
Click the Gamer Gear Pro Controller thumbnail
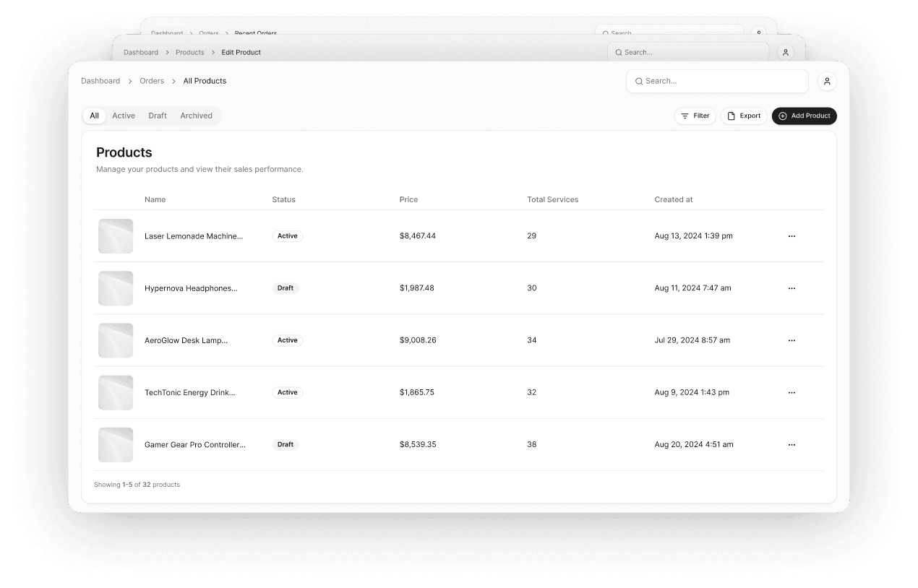coord(116,445)
